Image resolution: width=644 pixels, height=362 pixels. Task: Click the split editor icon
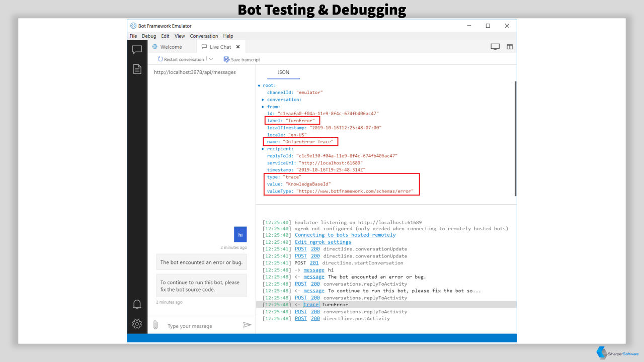click(510, 47)
